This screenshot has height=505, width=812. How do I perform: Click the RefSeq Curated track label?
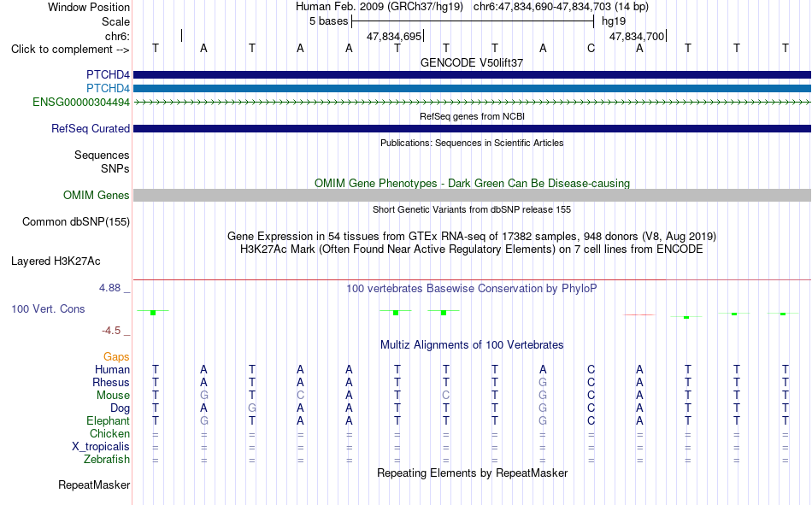click(91, 128)
